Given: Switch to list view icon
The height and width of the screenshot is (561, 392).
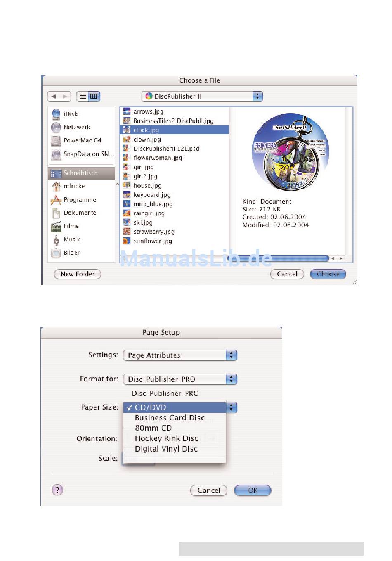Looking at the screenshot, I should pyautogui.click(x=83, y=97).
